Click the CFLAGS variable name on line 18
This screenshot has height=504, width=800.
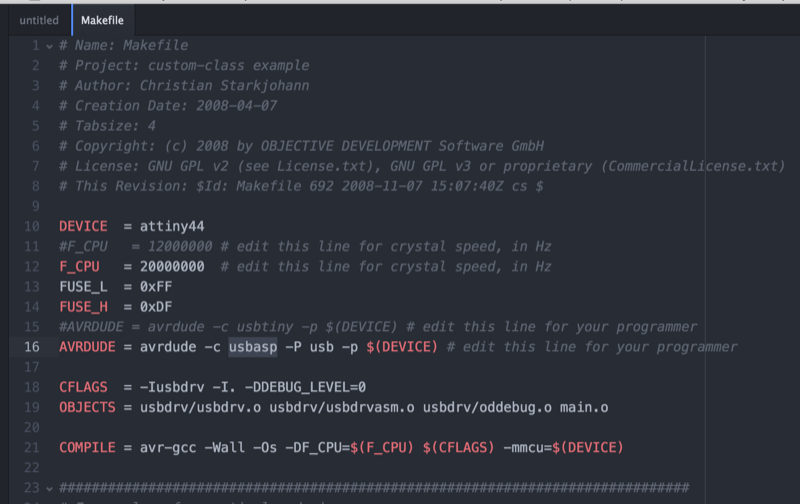pyautogui.click(x=83, y=387)
